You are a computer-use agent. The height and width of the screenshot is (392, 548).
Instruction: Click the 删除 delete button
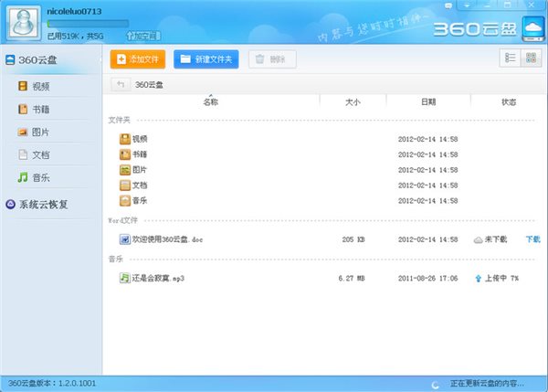(272, 59)
